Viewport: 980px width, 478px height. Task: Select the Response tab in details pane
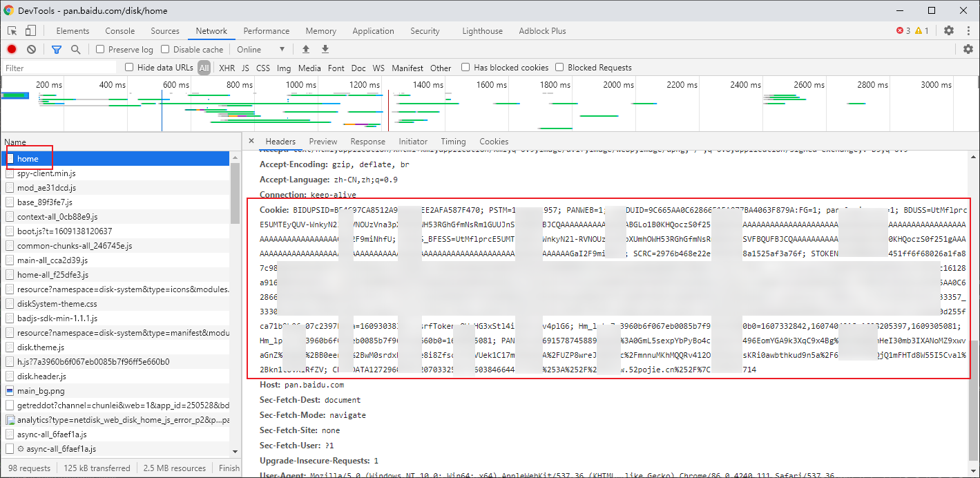pyautogui.click(x=367, y=141)
